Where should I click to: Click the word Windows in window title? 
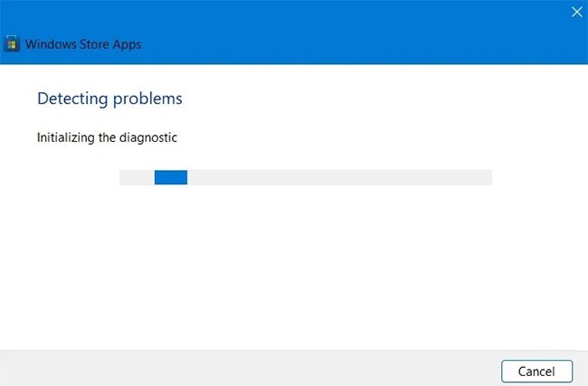[x=52, y=44]
